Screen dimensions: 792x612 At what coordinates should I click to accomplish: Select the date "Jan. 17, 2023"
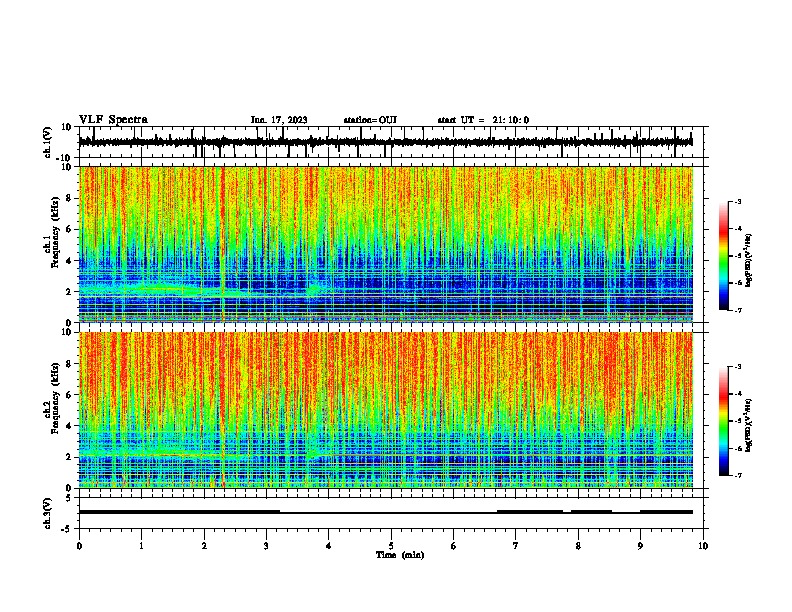tap(279, 120)
